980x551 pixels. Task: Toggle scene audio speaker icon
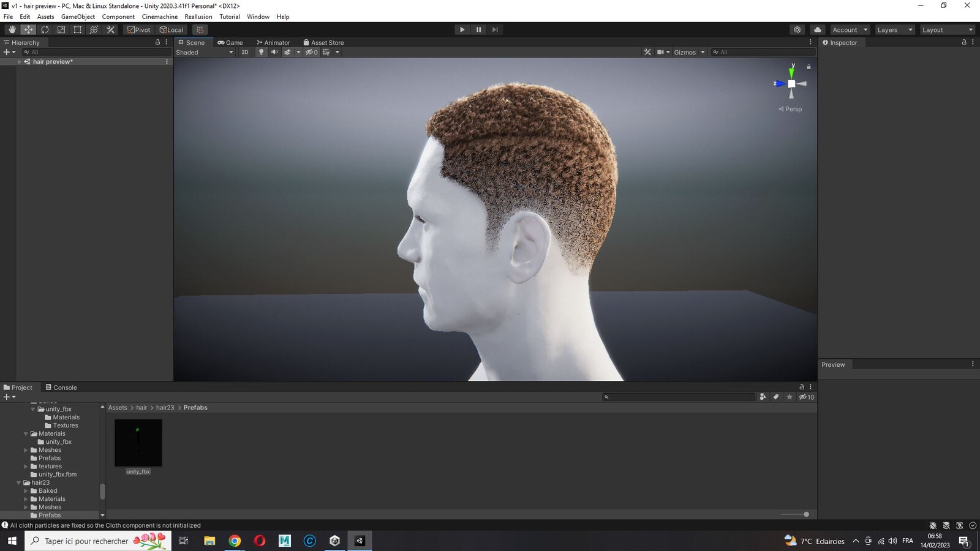click(274, 52)
